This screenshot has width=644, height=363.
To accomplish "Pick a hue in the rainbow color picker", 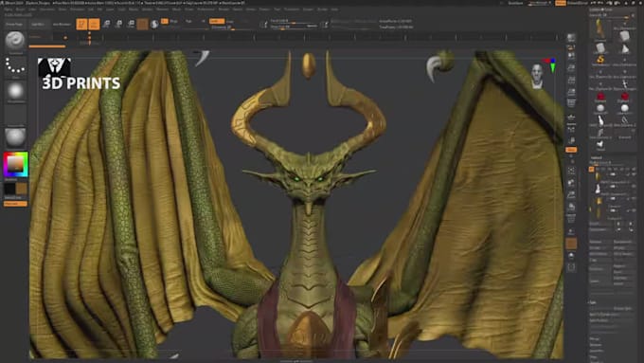I will 15,164.
